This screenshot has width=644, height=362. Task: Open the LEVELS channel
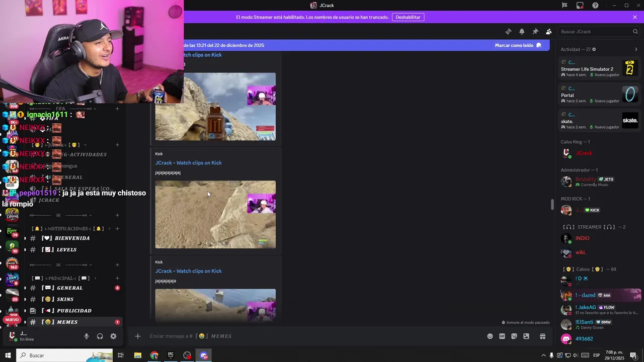[x=73, y=250]
